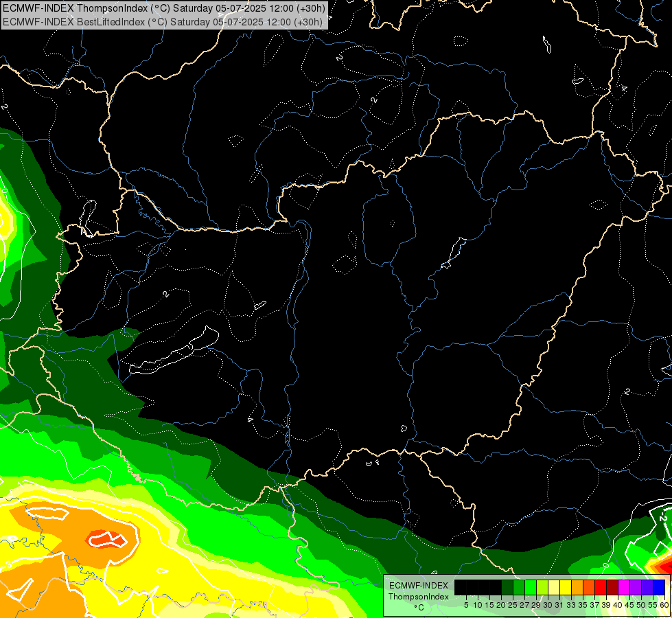Select the bright green 27–29 legend swatch
The width and height of the screenshot is (672, 618).
531,588
